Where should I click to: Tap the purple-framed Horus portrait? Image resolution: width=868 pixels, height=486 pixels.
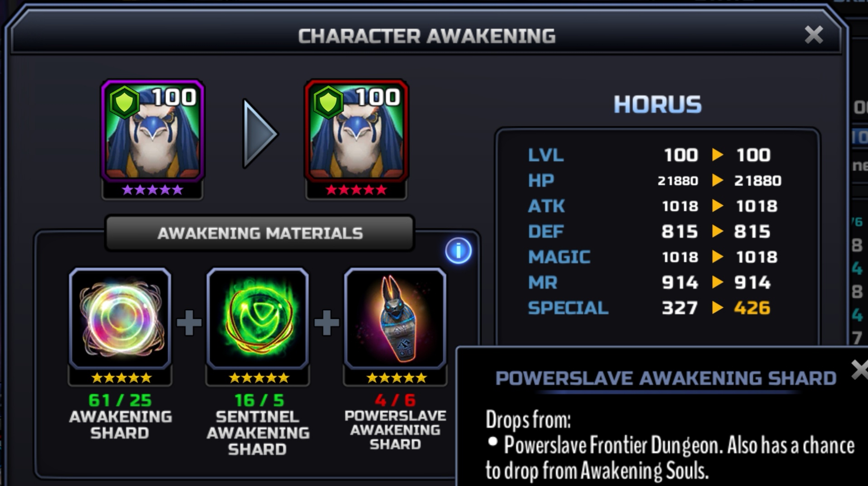[153, 131]
